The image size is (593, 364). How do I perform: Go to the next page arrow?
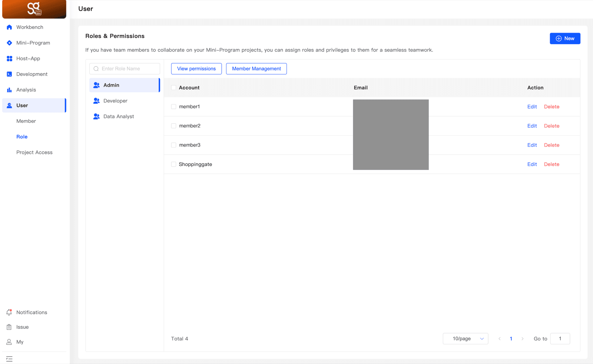click(523, 338)
